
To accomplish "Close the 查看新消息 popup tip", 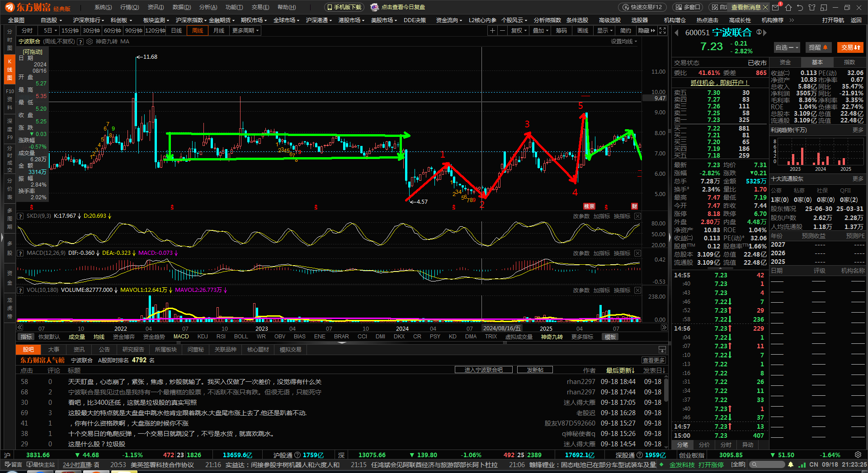I will click(x=765, y=7).
